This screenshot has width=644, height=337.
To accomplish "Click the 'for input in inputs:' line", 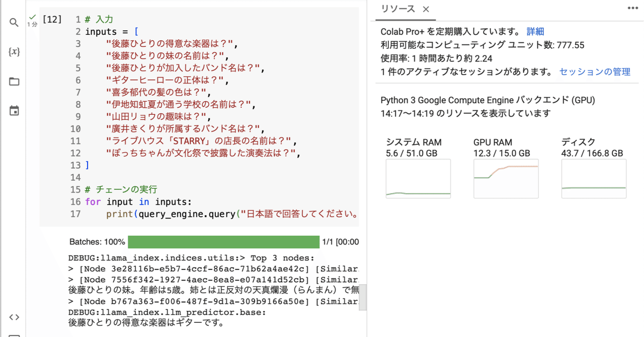I will [x=138, y=201].
